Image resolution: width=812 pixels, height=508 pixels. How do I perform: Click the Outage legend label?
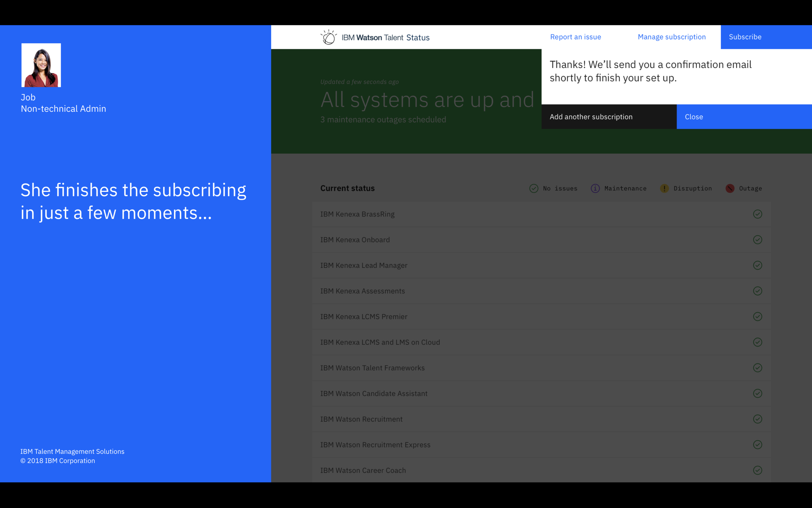tap(750, 189)
